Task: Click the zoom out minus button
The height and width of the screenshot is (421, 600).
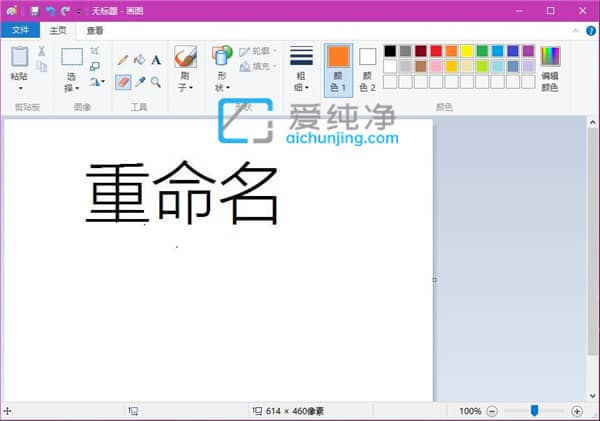Action: point(492,411)
